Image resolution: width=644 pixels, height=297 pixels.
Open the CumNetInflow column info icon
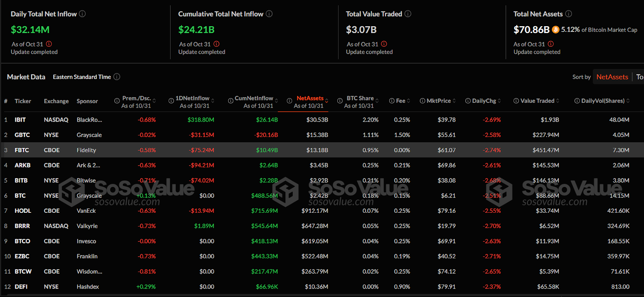point(231,101)
